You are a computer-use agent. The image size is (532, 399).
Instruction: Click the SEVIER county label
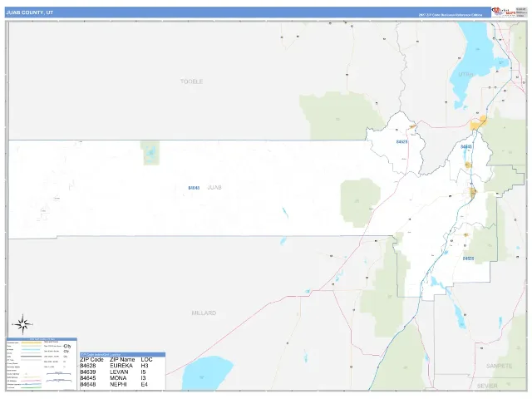coord(487,386)
